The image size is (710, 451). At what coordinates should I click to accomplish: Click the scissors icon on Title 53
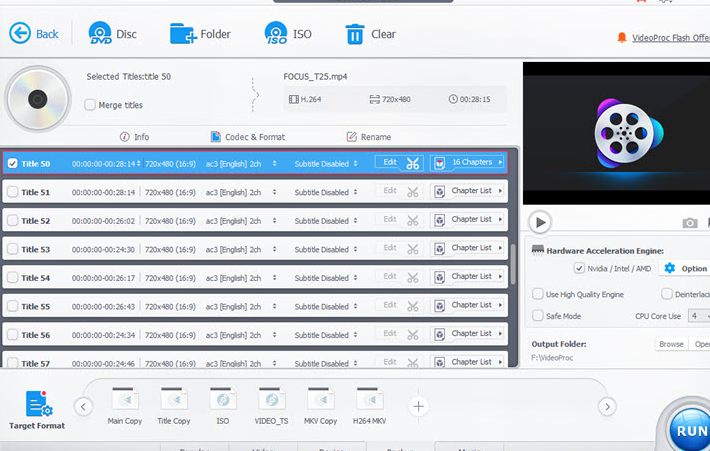pos(413,249)
